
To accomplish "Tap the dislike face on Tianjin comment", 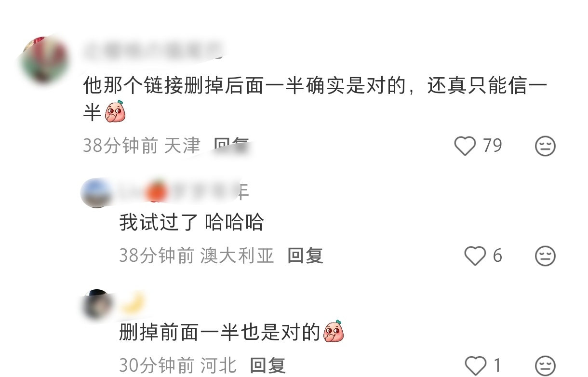I will pyautogui.click(x=545, y=146).
